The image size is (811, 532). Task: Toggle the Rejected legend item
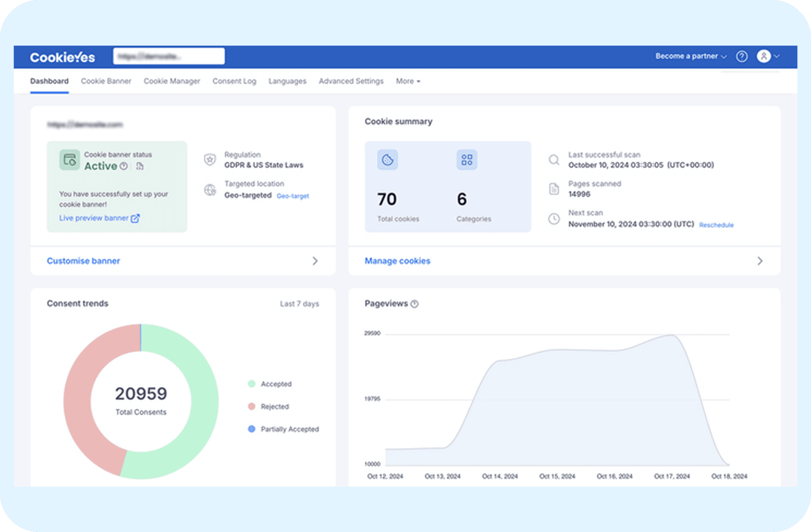click(269, 406)
